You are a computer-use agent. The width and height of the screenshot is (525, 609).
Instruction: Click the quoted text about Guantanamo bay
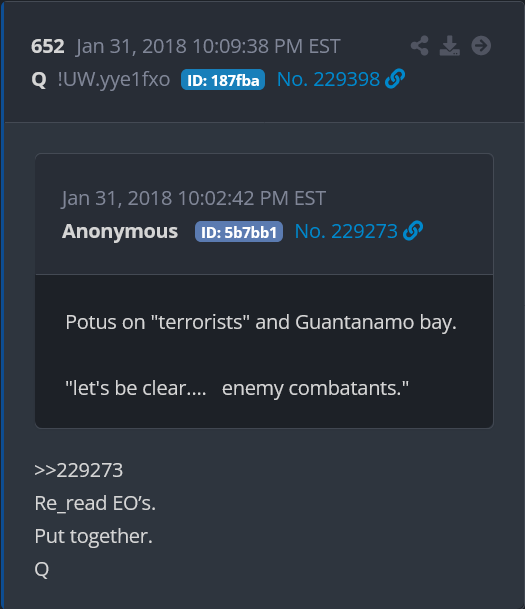coord(261,322)
